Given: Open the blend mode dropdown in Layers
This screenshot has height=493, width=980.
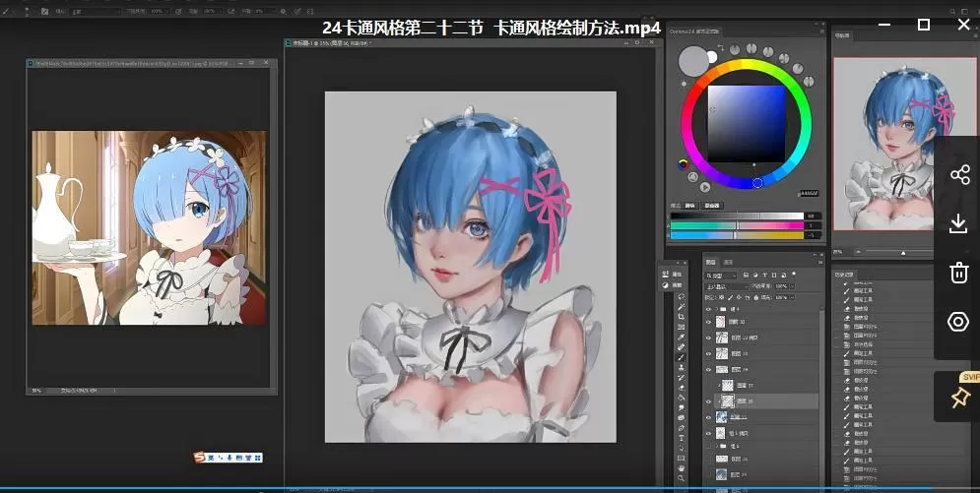Looking at the screenshot, I should pos(727,286).
